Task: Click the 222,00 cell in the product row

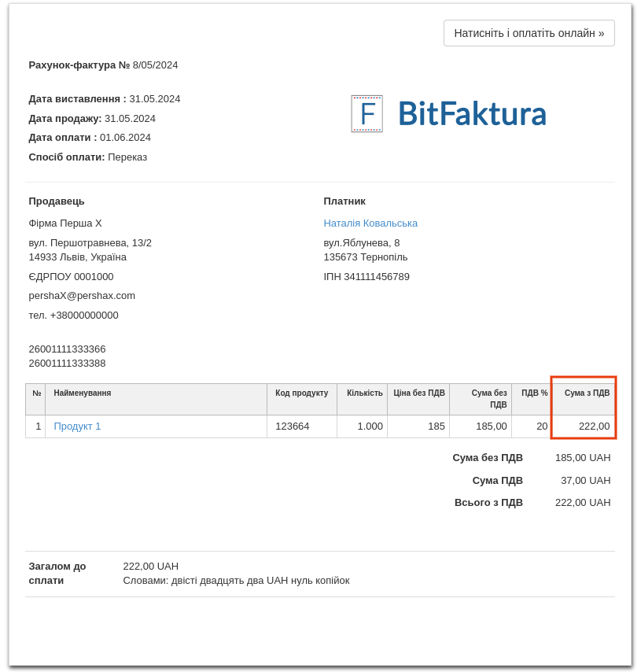Action: click(x=594, y=426)
